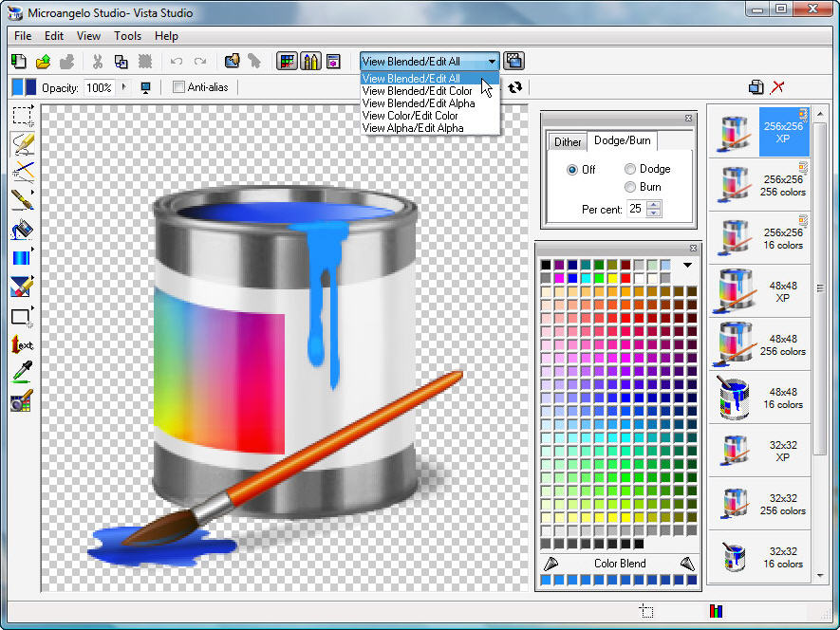Viewport: 840px width, 630px height.
Task: Click the scissors Cut icon
Action: tap(97, 62)
